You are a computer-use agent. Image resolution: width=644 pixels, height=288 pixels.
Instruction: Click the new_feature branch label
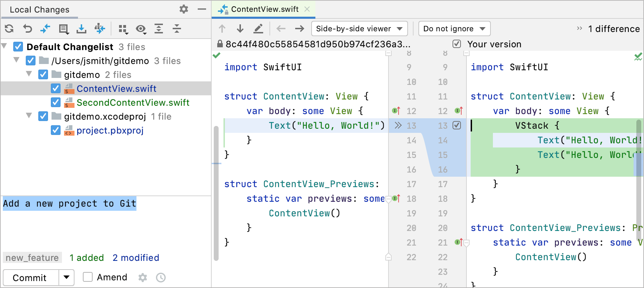point(32,258)
